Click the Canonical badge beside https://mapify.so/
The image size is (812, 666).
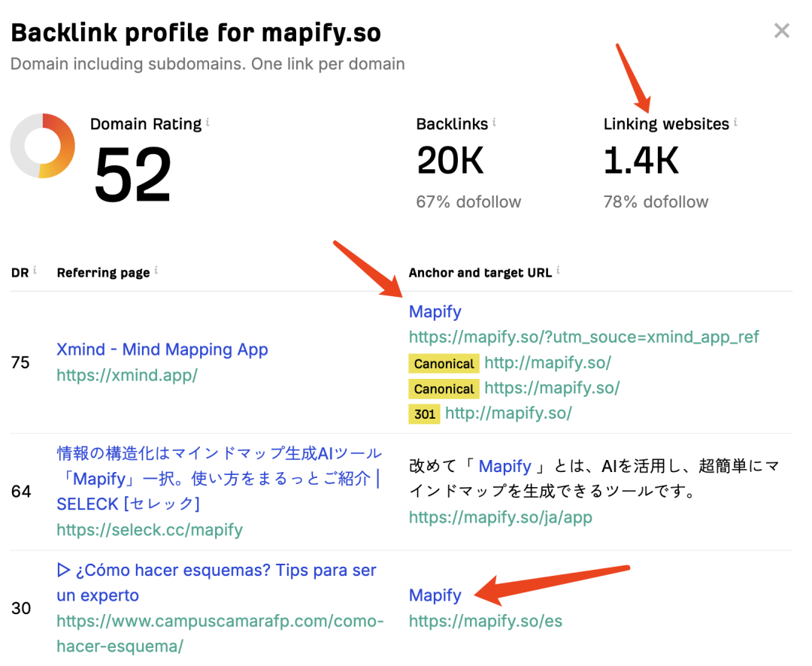(444, 389)
